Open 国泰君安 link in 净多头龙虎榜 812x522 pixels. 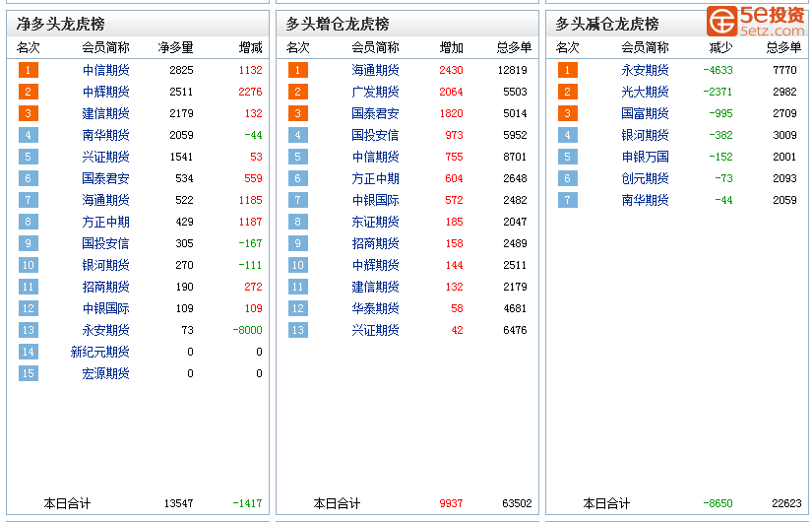(x=105, y=178)
